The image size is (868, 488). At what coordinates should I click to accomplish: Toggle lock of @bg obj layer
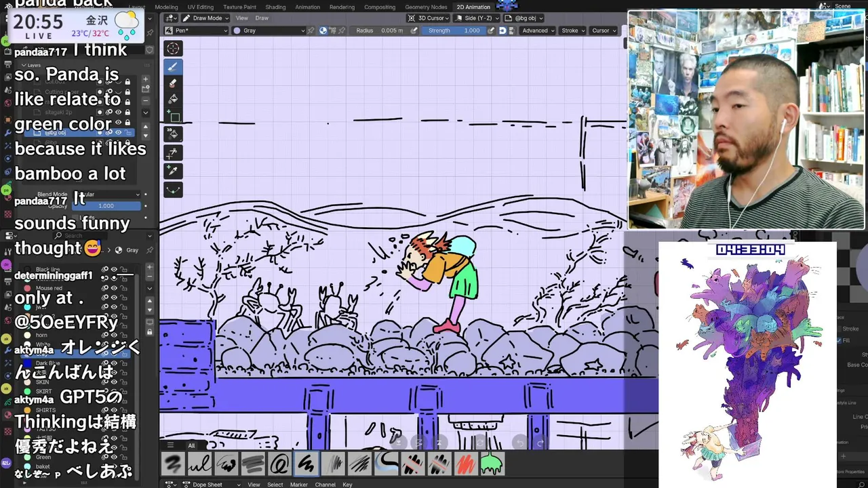click(x=127, y=132)
